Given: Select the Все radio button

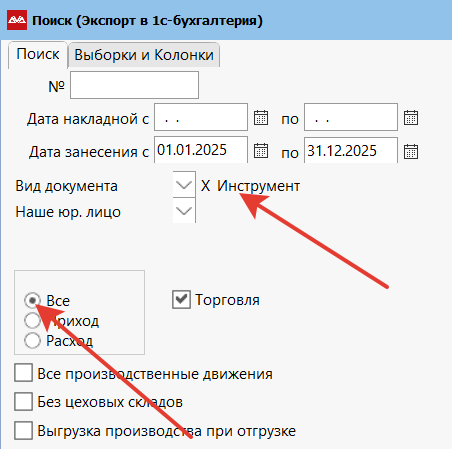Looking at the screenshot, I should 32,301.
